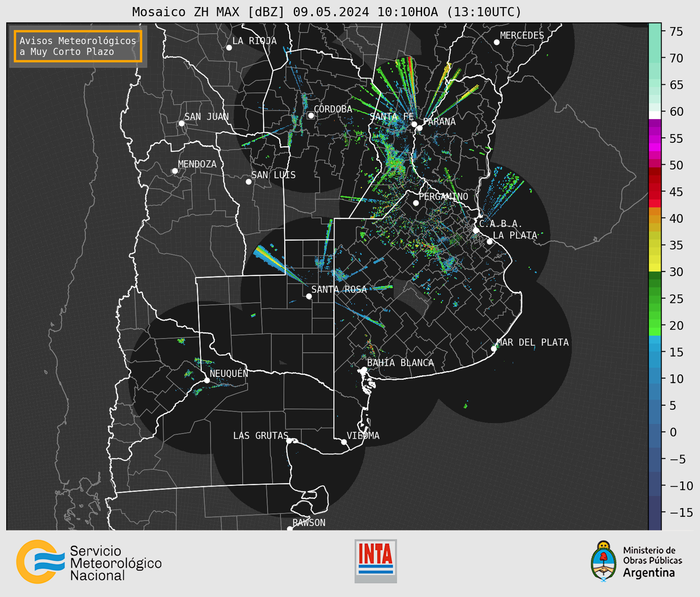Image resolution: width=700 pixels, height=597 pixels.
Task: Select the LA RIOJA city marker
Action: tap(229, 48)
